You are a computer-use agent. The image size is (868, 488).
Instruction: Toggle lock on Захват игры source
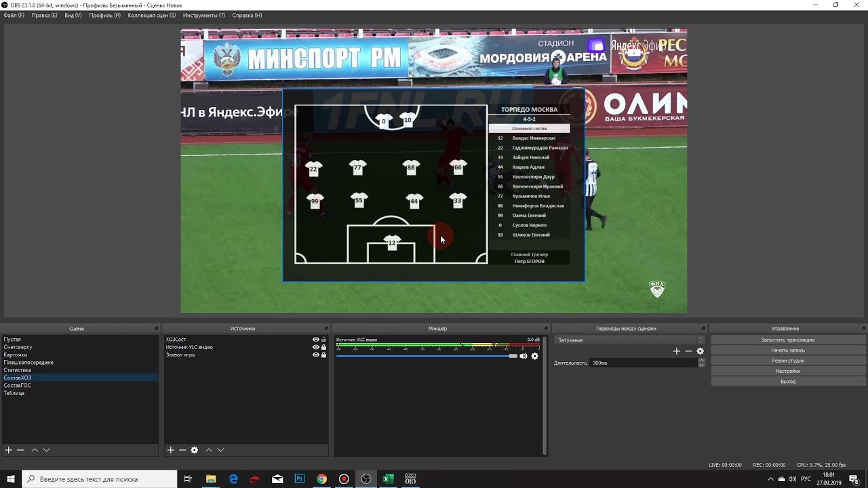(324, 354)
